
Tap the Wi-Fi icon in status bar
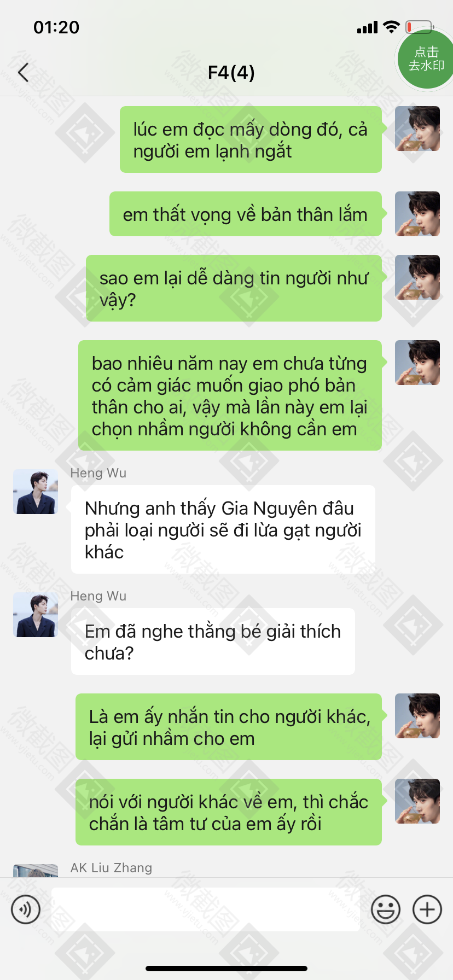coord(391,27)
